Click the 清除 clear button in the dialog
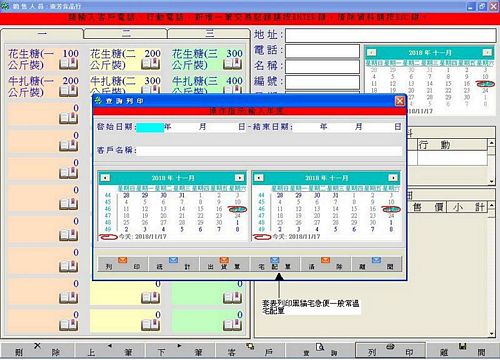500x360 pixels. [326, 264]
